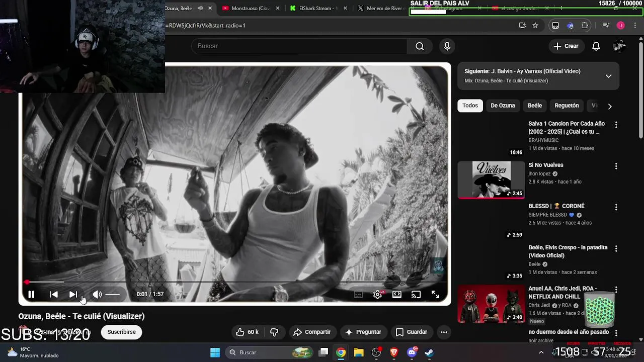644x362 pixels.
Task: Close the ElShark Stream browser tab
Action: click(345, 8)
